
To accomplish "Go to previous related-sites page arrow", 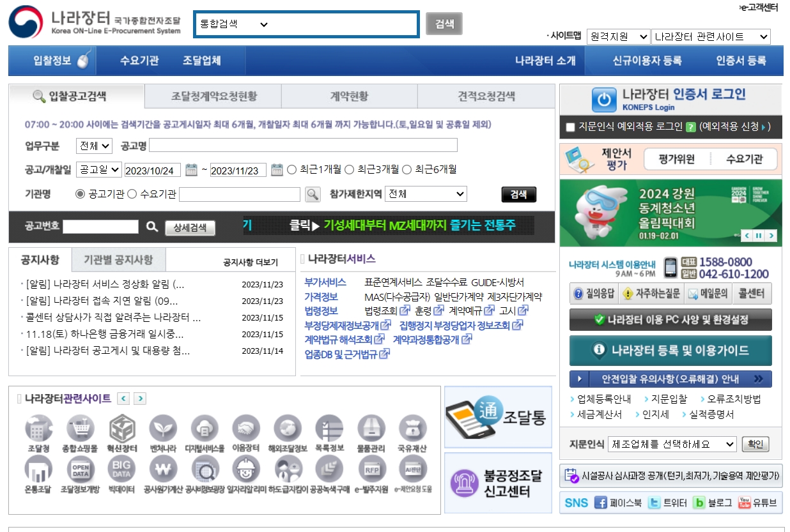I will 123,399.
